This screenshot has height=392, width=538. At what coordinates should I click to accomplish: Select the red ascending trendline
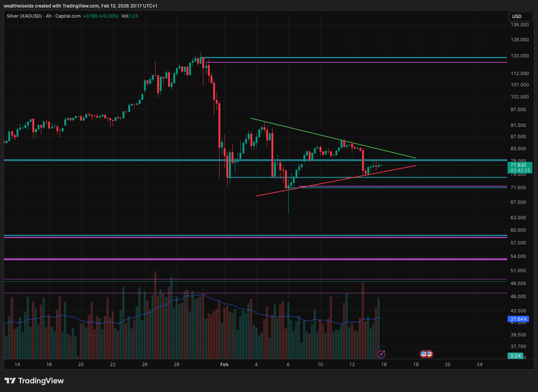(x=336, y=181)
